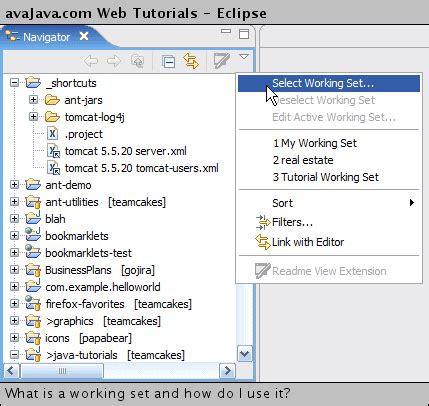Click the blah Java project icon
This screenshot has height=406, width=429.
(x=33, y=218)
